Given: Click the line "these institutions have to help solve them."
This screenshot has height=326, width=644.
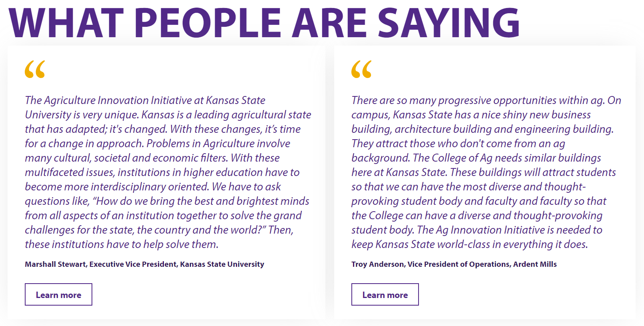Looking at the screenshot, I should click(x=122, y=244).
